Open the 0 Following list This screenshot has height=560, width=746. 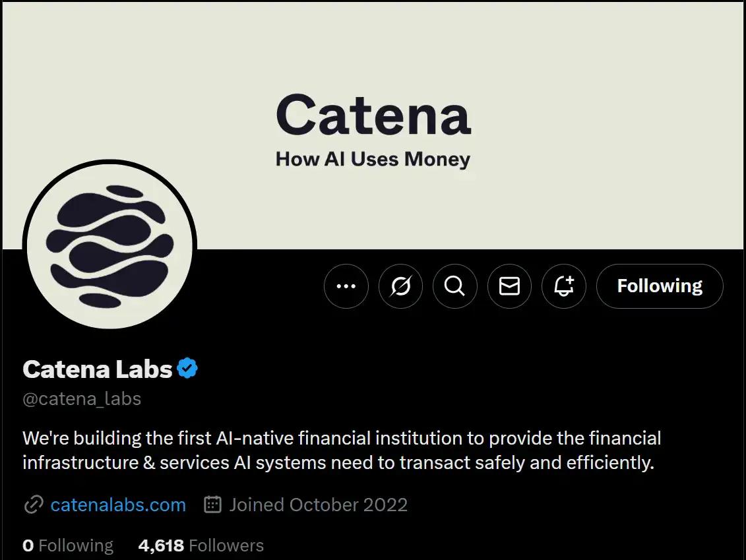point(68,545)
